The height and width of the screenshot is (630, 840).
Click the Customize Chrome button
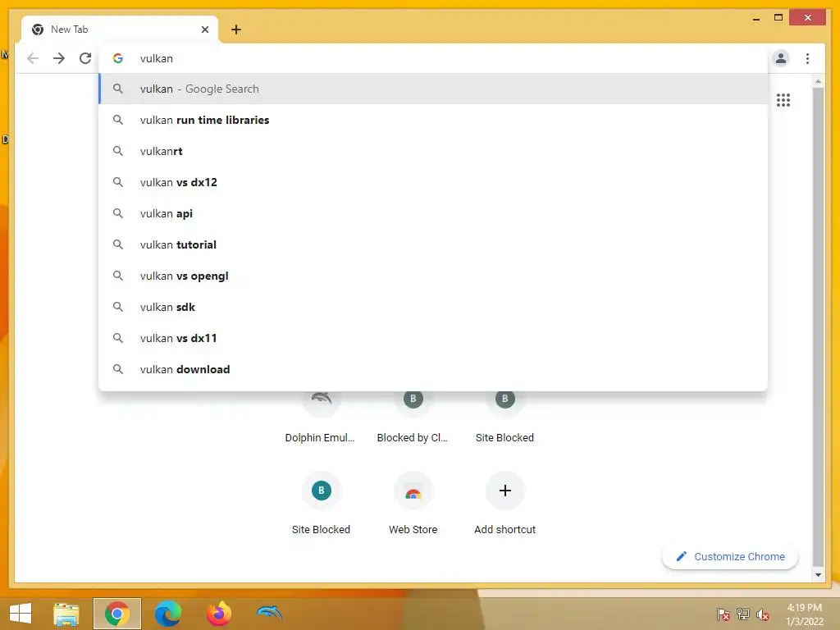(729, 557)
